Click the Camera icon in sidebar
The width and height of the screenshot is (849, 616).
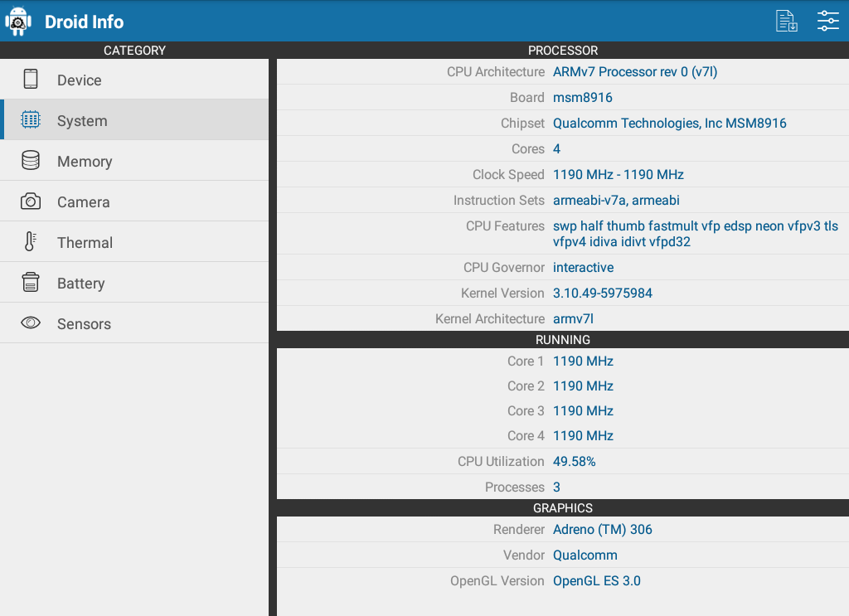31,201
